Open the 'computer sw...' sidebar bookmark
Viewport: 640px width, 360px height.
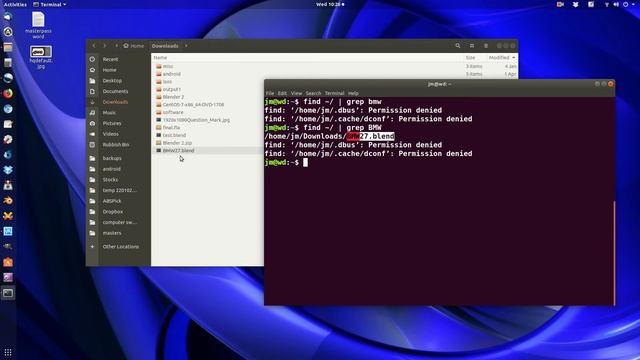120,222
